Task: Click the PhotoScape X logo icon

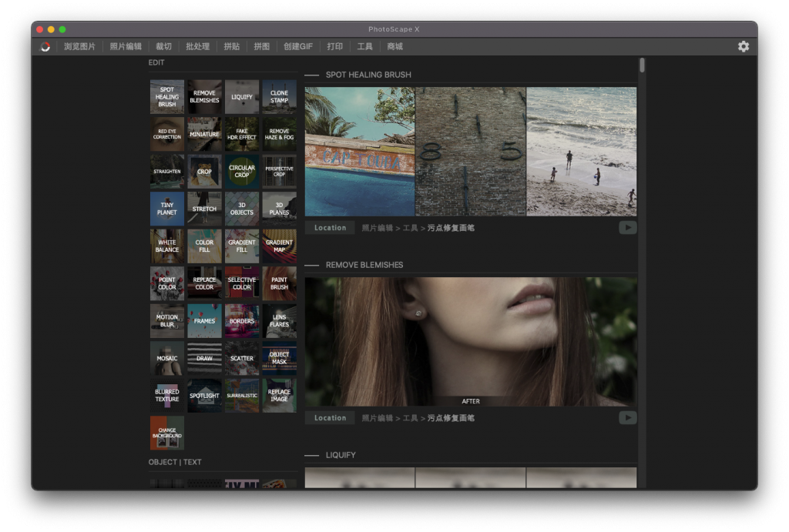Action: 45,47
